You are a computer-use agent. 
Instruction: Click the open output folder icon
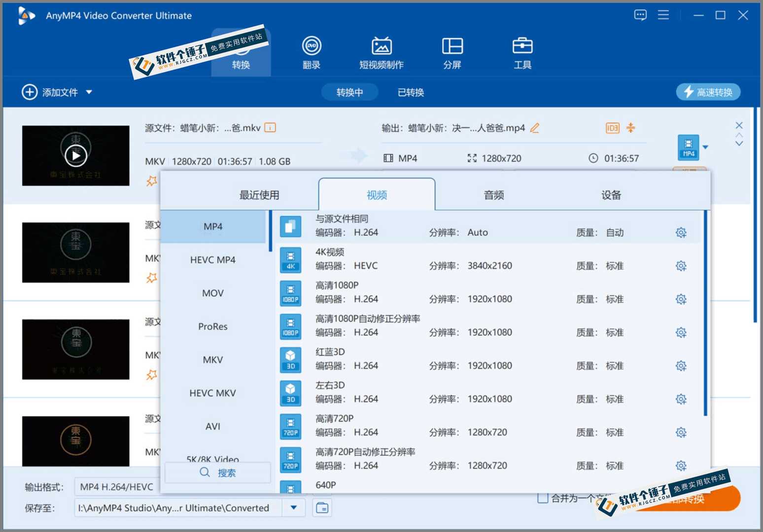pyautogui.click(x=322, y=507)
